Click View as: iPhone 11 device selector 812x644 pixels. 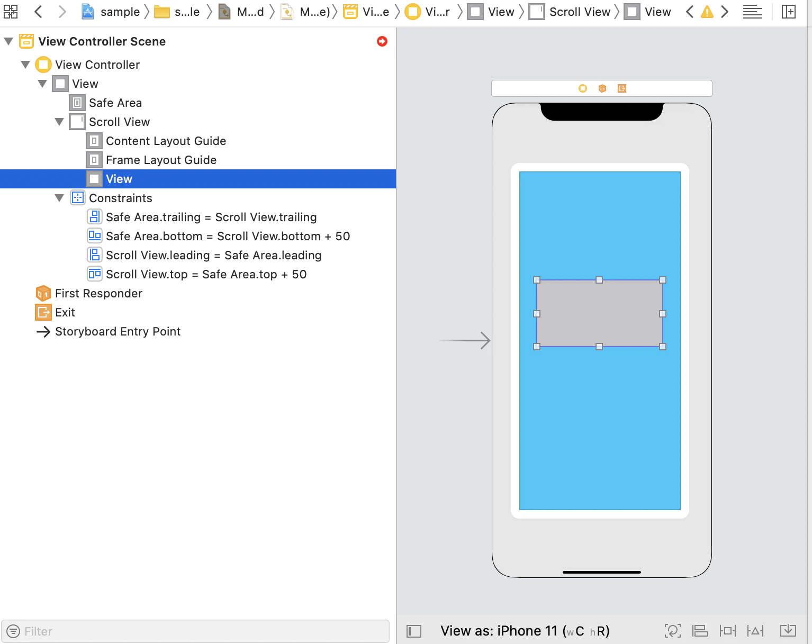pyautogui.click(x=525, y=631)
